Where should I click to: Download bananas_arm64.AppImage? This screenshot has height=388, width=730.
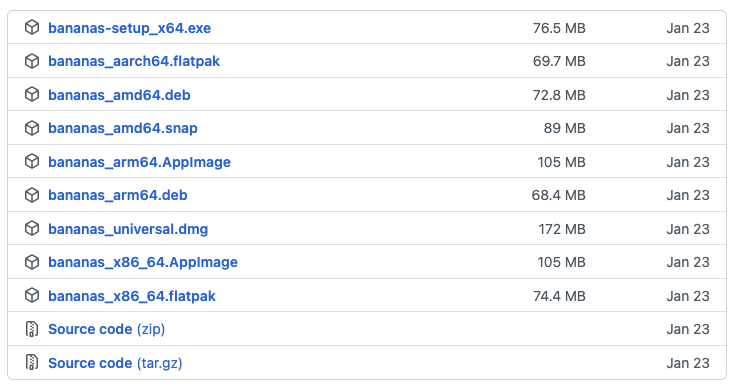point(140,162)
